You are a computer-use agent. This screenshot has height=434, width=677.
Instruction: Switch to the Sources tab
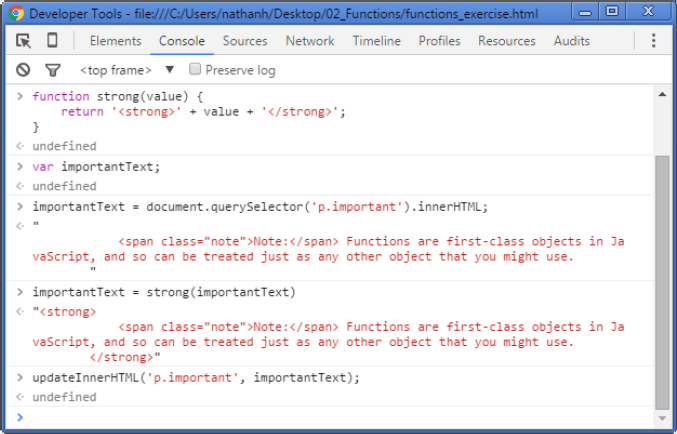point(245,41)
